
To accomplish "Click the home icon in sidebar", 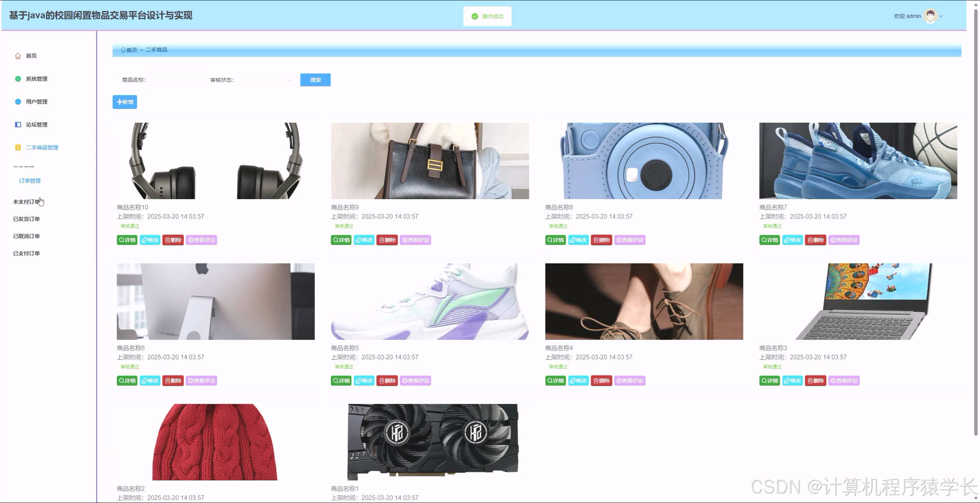I will (18, 56).
